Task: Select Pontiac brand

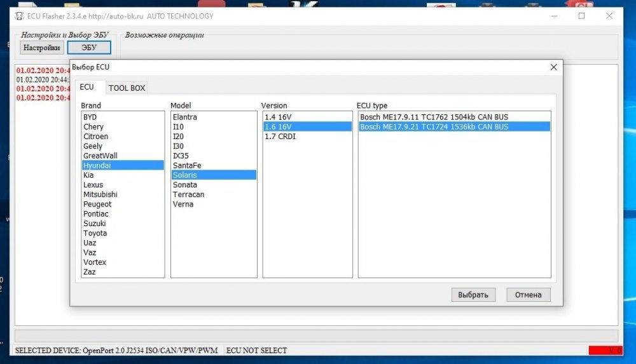Action: click(123, 214)
